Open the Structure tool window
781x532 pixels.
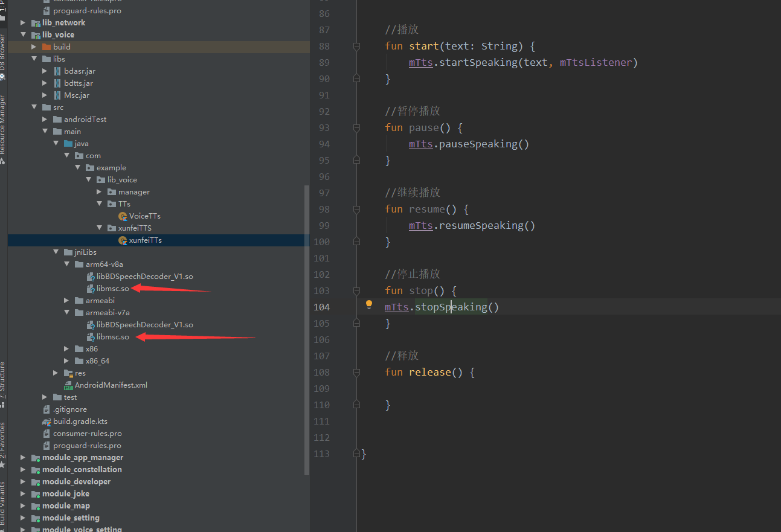3,385
